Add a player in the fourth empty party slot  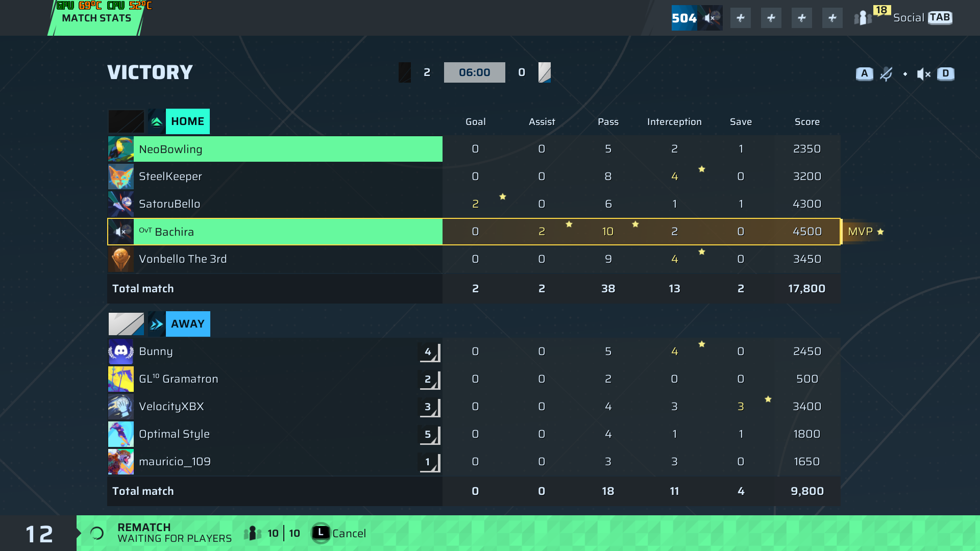point(832,18)
